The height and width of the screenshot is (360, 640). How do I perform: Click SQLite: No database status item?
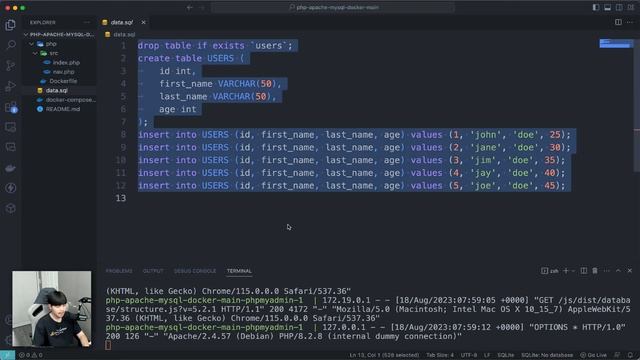pos(547,355)
